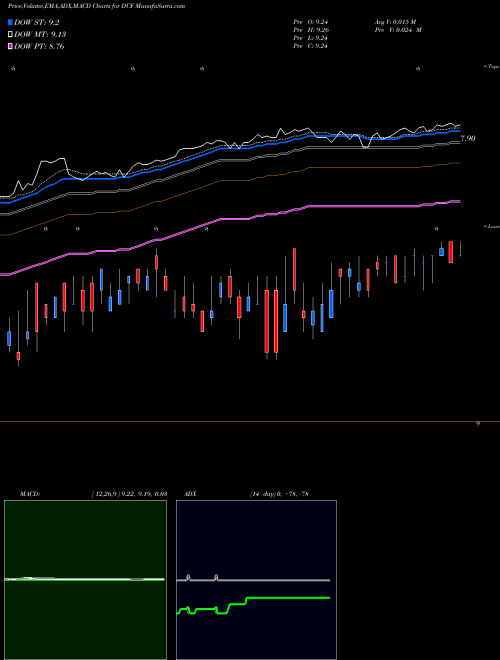Click the MACD: panel heading
This screenshot has height=660, width=500.
30,494
